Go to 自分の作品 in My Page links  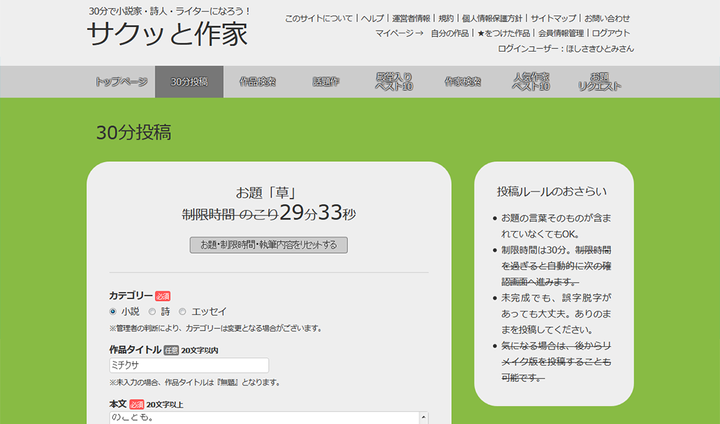pyautogui.click(x=450, y=33)
